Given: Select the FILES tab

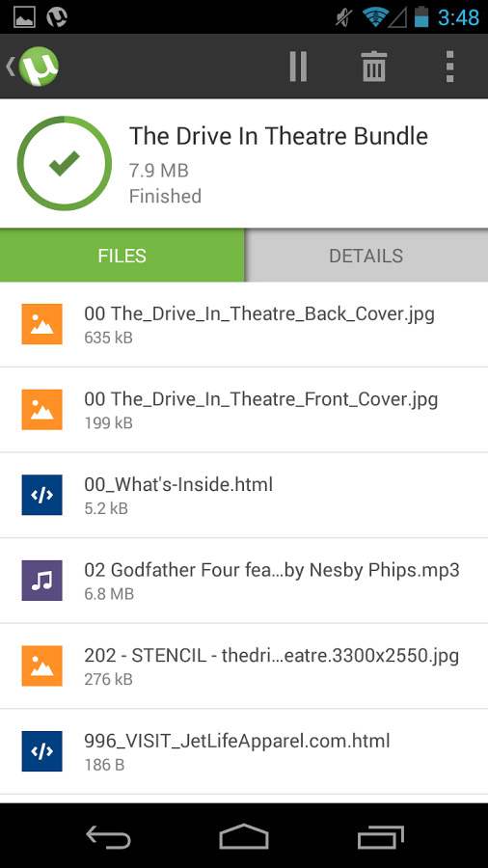Looking at the screenshot, I should pyautogui.click(x=122, y=256).
